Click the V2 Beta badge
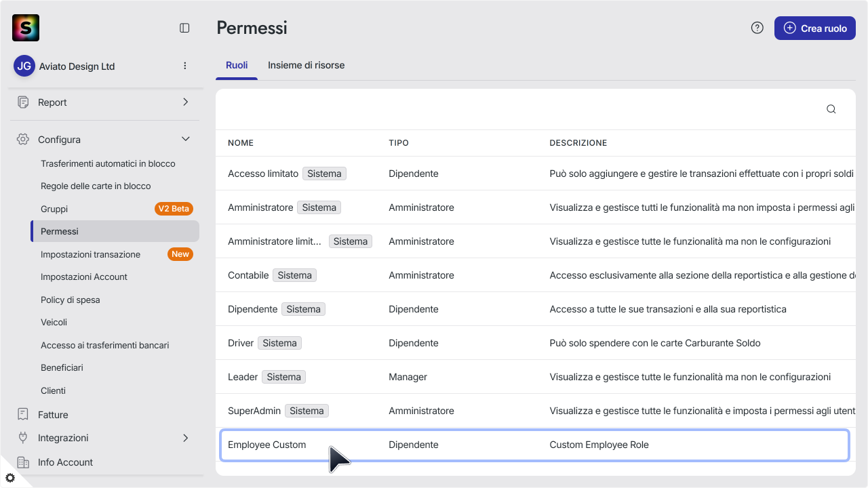The image size is (868, 488). [x=174, y=209]
